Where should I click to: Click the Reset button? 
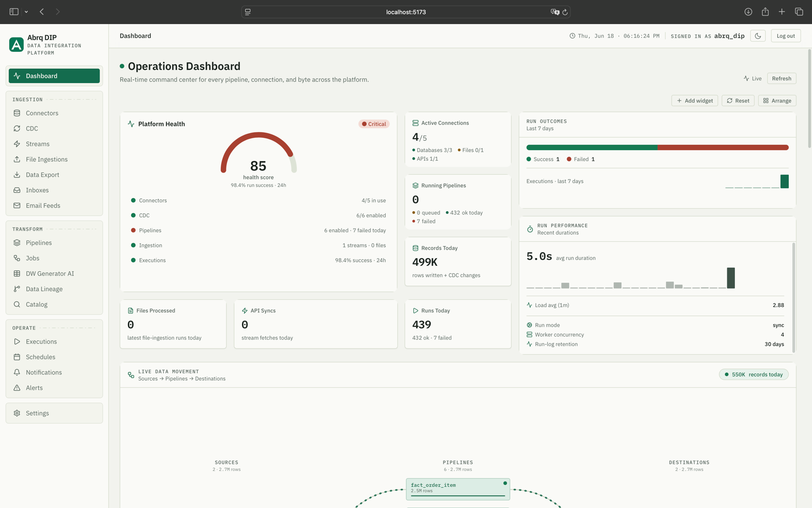pos(738,101)
